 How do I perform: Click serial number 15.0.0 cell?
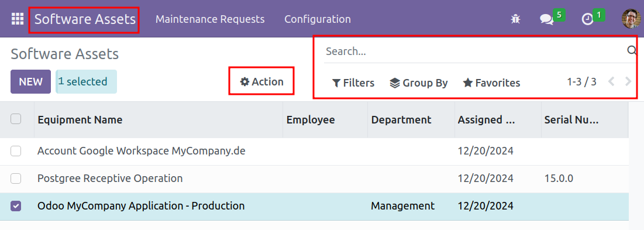[559, 178]
